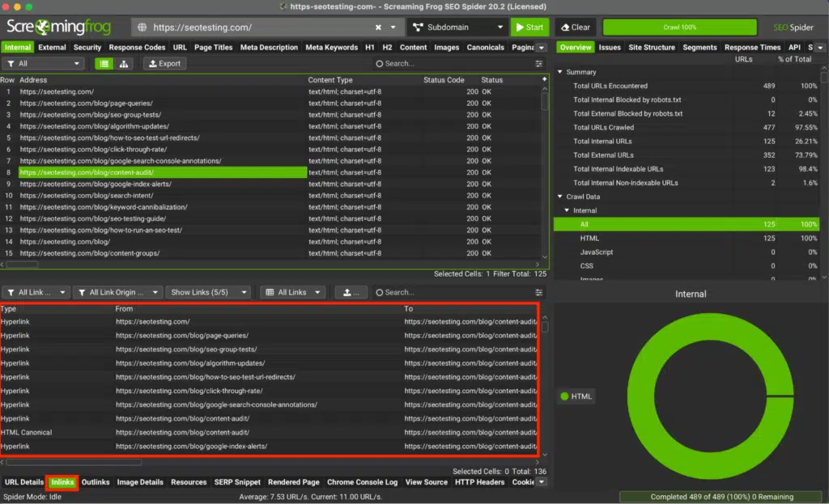829x504 pixels.
Task: Select the HTML row under Internal
Action: pos(687,239)
